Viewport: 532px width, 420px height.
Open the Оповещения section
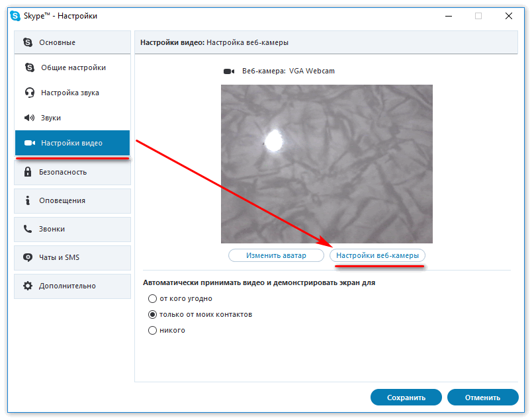pyautogui.click(x=72, y=200)
